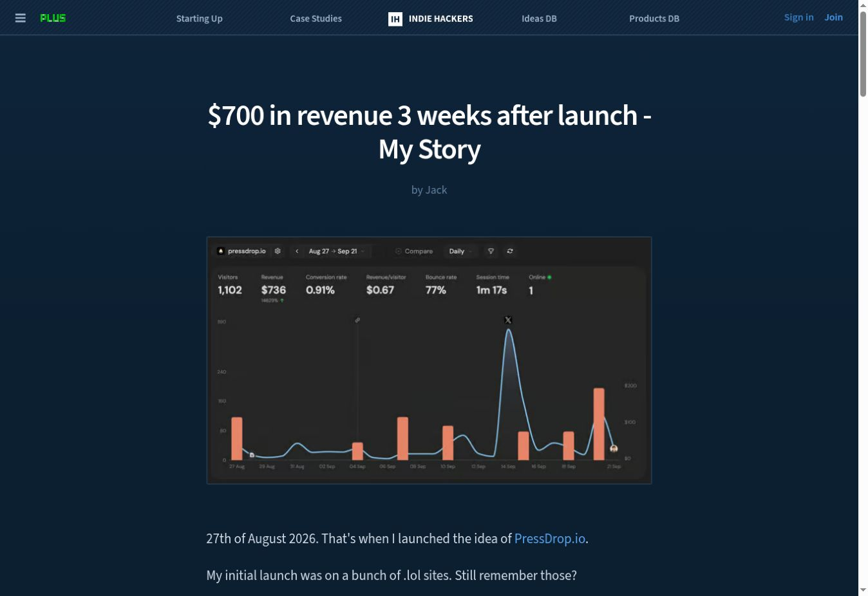
Task: Click the INDIE HACKERS home text
Action: pos(441,19)
